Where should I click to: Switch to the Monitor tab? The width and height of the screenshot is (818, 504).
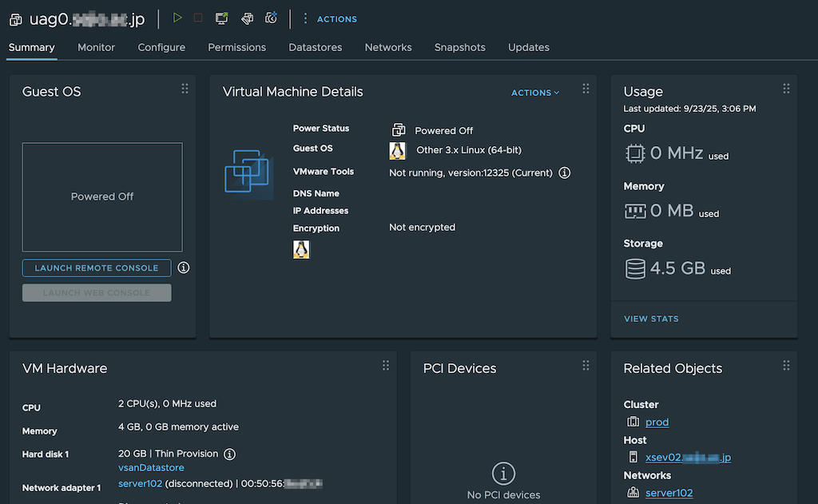[x=96, y=47]
